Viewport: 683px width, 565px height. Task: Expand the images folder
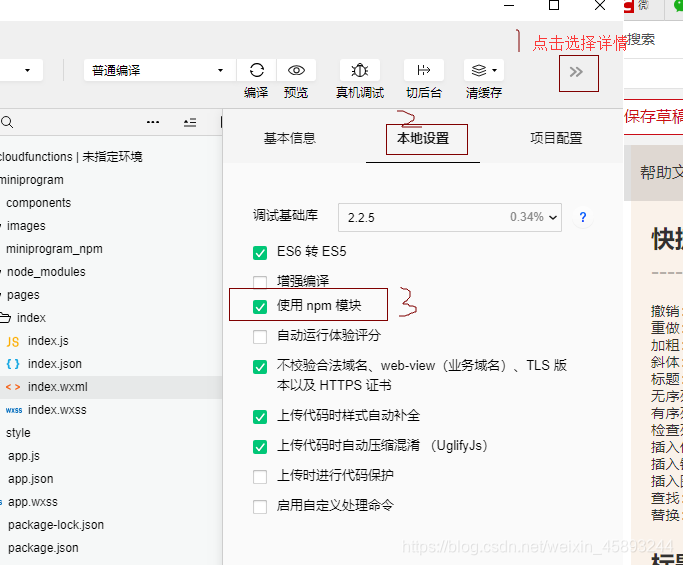point(1,226)
